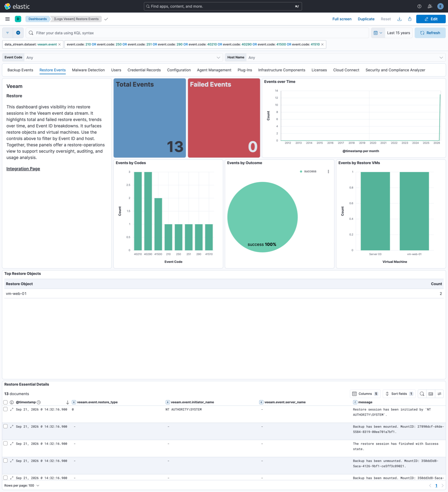Screen dimensions: 448x492
Task: Click the Events by Outcome options icon
Action: 328,171
